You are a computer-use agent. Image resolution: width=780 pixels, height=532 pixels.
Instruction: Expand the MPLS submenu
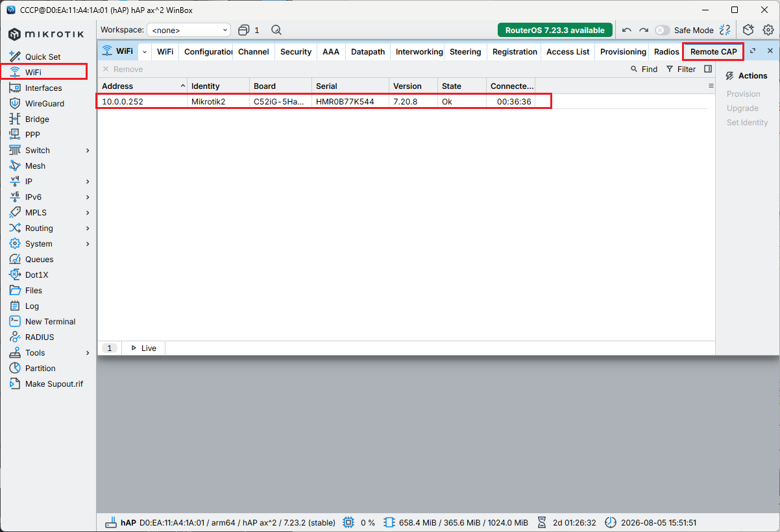[88, 212]
